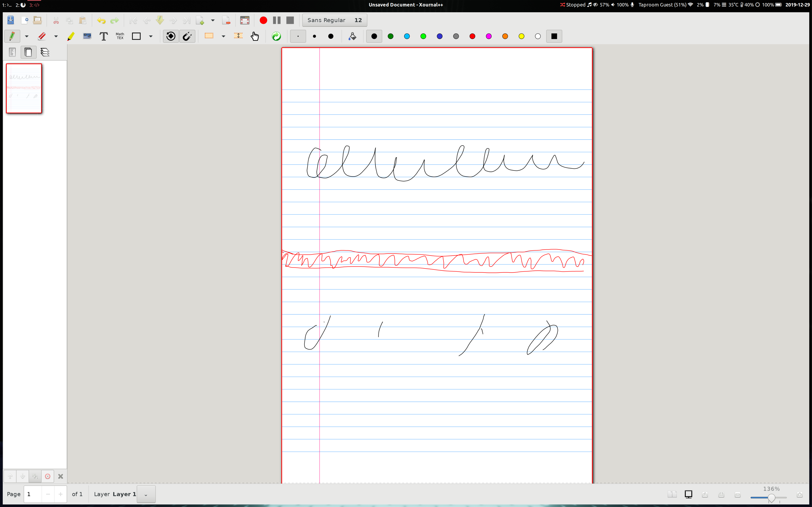Select the Eraser tool
812x507 pixels.
[42, 36]
